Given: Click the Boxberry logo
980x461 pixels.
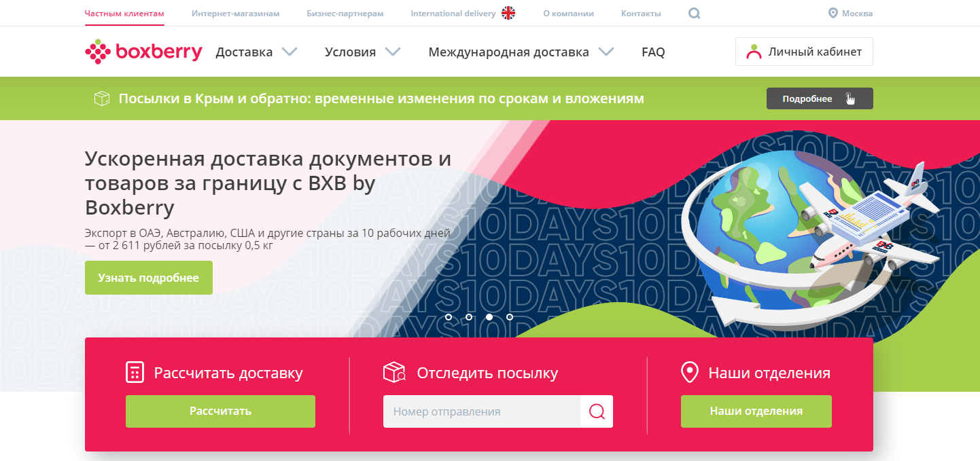Looking at the screenshot, I should 143,52.
